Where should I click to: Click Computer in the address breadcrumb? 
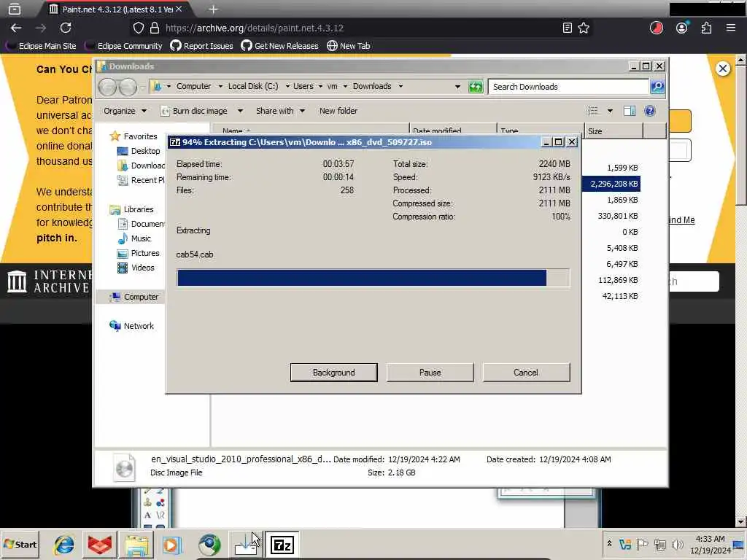193,86
